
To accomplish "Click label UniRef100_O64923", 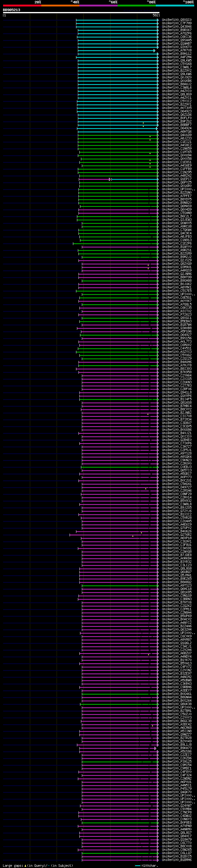I will pos(177,111).
